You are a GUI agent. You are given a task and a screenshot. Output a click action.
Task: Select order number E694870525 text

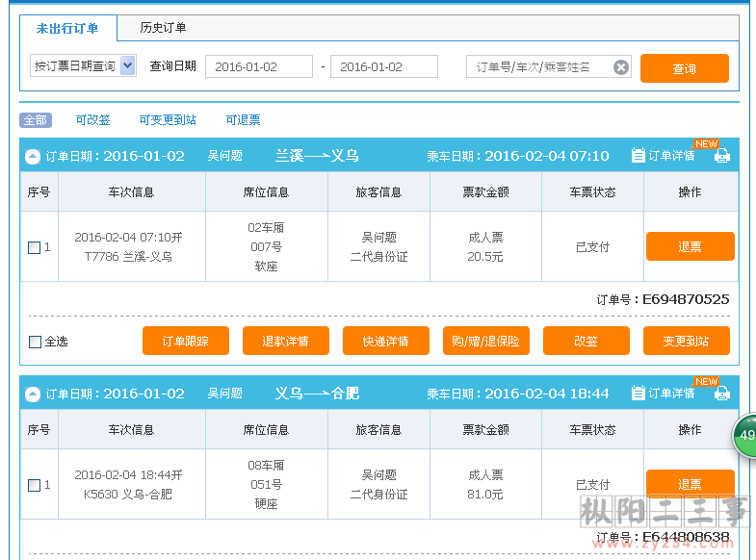click(x=686, y=299)
